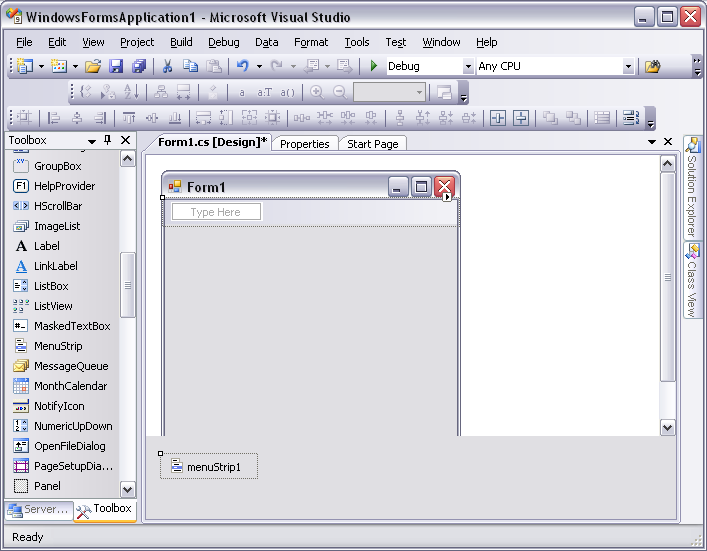The height and width of the screenshot is (551, 707).
Task: Open the Toolbox window position dropdown arrow
Action: [92, 141]
